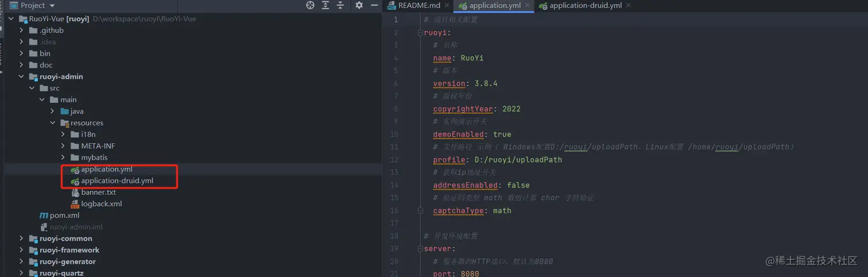Click the Expand All icon in Project panel

pos(325,5)
